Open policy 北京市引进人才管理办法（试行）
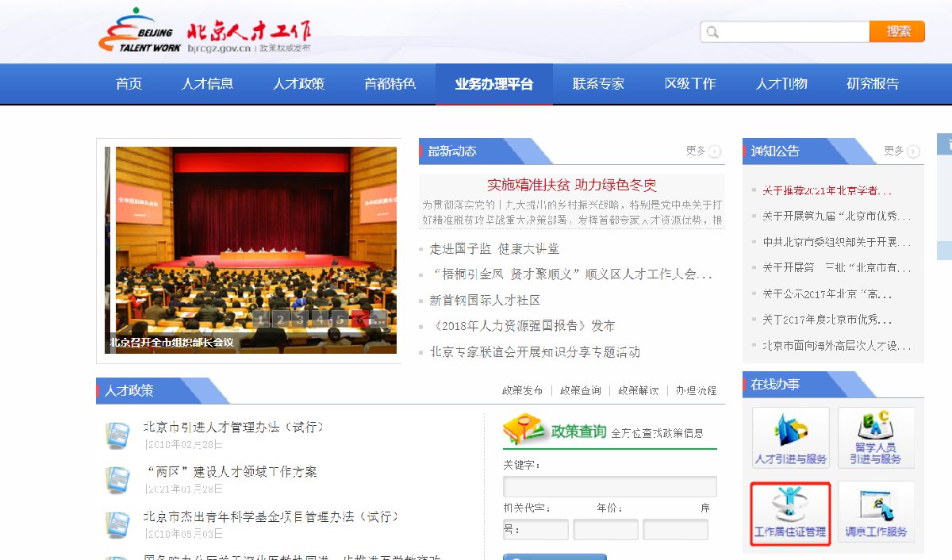This screenshot has width=952, height=560. [233, 427]
